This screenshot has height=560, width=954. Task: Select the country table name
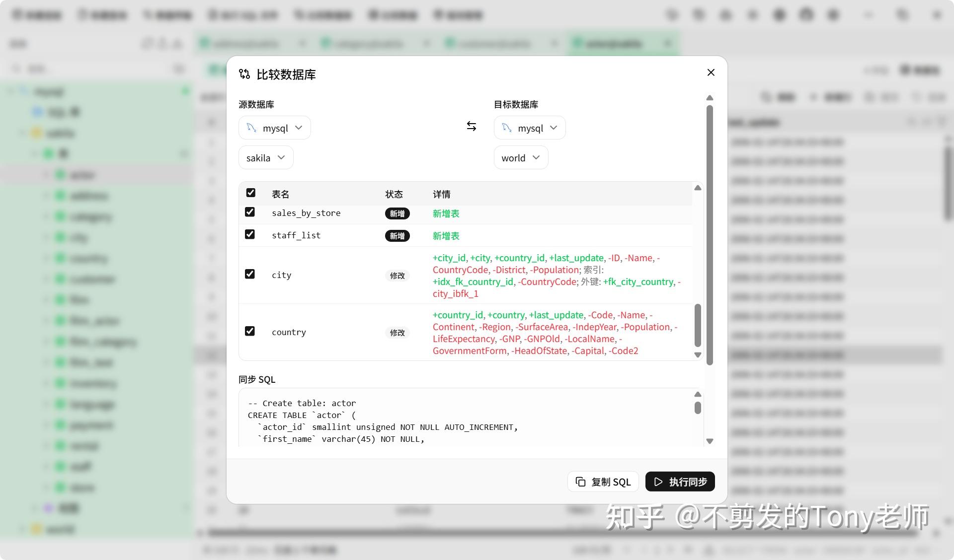[289, 332]
